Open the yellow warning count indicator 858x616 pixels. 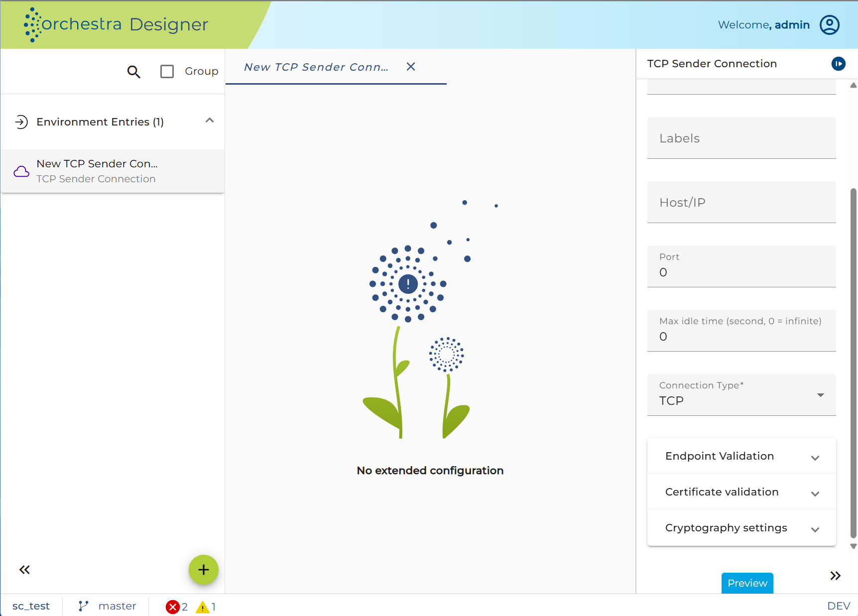pos(206,607)
